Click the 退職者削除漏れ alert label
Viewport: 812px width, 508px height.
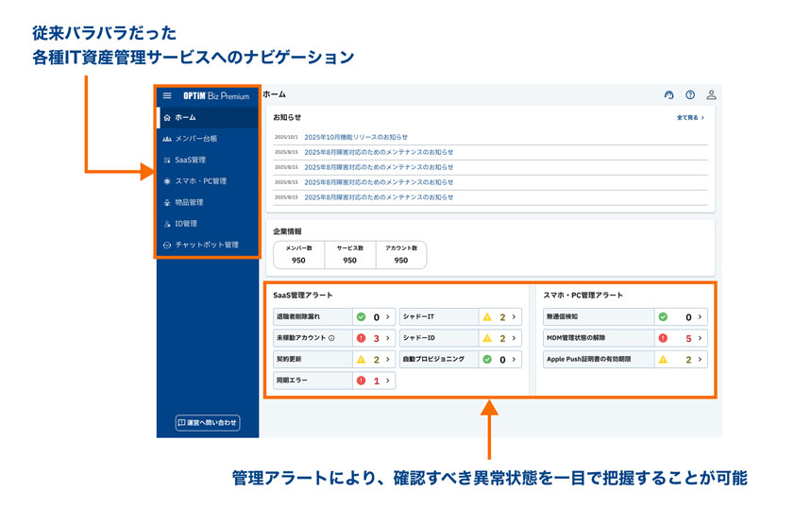coord(298,316)
